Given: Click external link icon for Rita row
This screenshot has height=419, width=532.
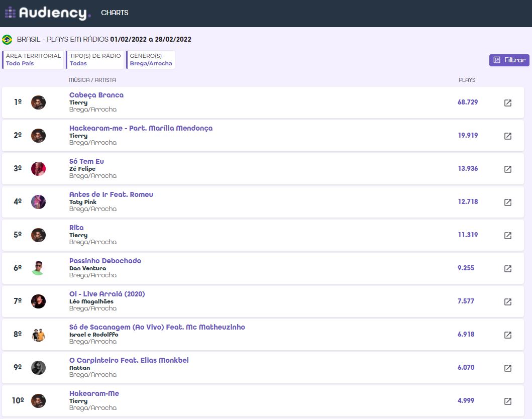Looking at the screenshot, I should point(507,236).
